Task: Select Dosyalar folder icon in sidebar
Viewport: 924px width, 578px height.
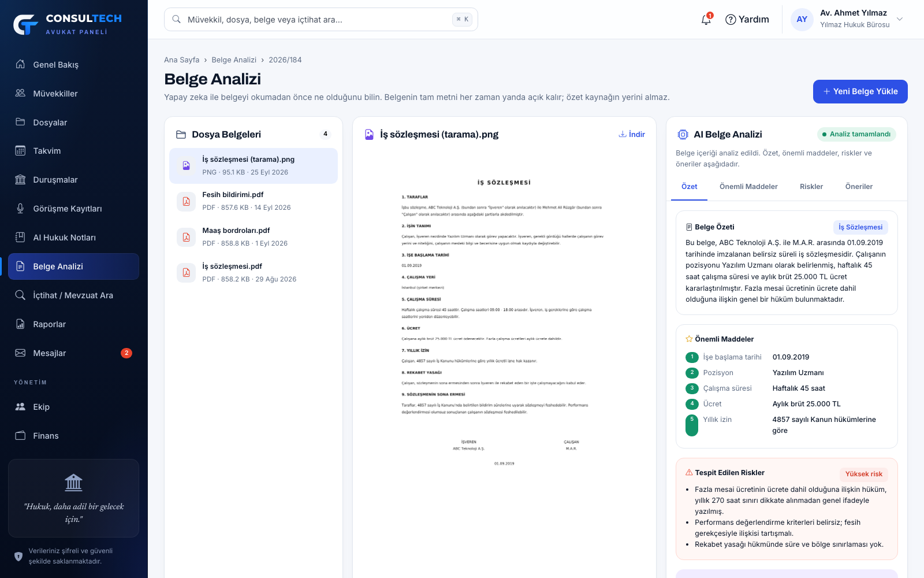Action: 20,122
